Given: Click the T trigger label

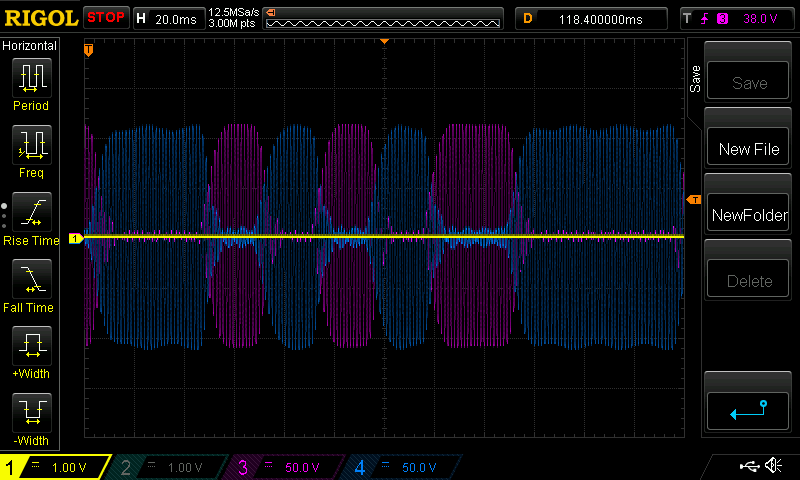Looking at the screenshot, I should 687,19.
